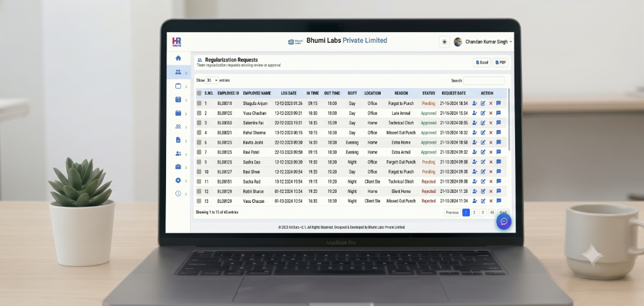The width and height of the screenshot is (644, 306).
Task: Sort by LOG DATE column header
Action: [x=288, y=94]
